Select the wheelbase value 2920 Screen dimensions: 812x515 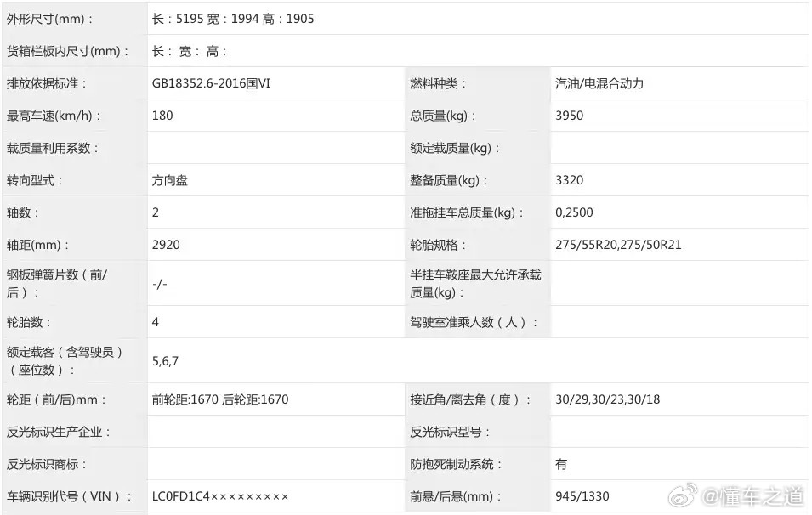pyautogui.click(x=167, y=245)
